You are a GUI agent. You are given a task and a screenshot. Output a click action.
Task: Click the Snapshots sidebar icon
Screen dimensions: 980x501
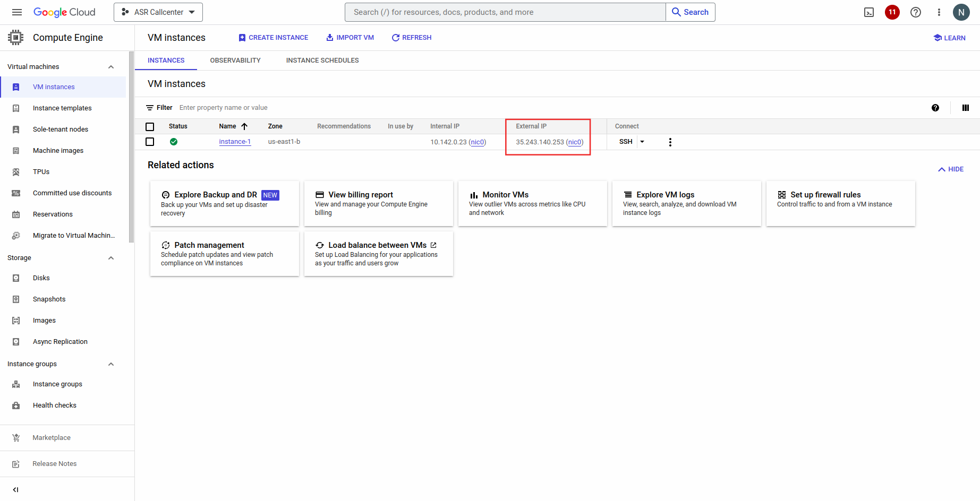point(16,299)
